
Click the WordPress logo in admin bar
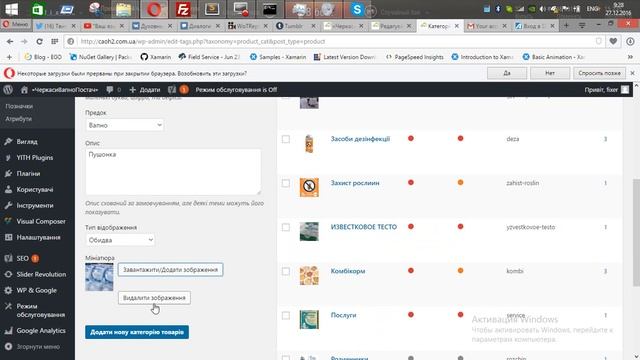pyautogui.click(x=8, y=89)
